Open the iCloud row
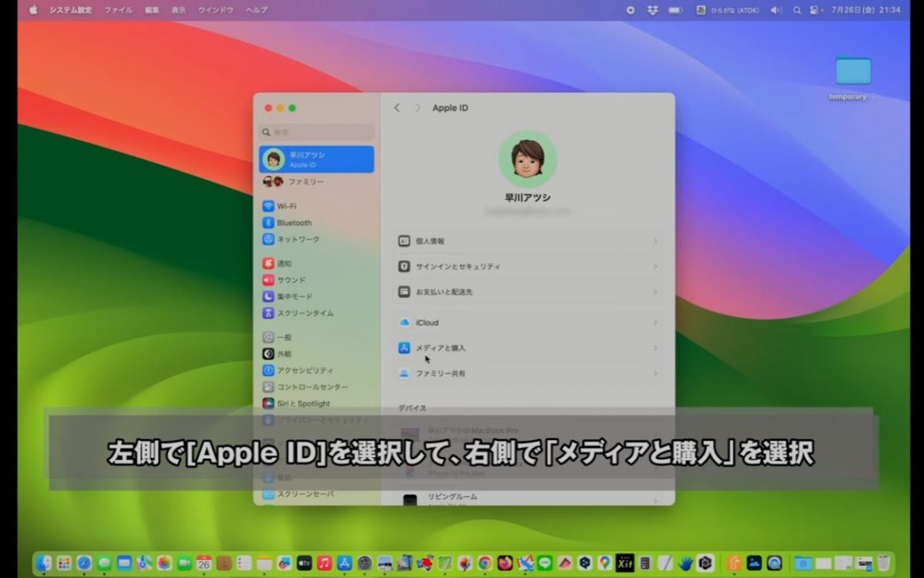The image size is (924, 578). 527,322
